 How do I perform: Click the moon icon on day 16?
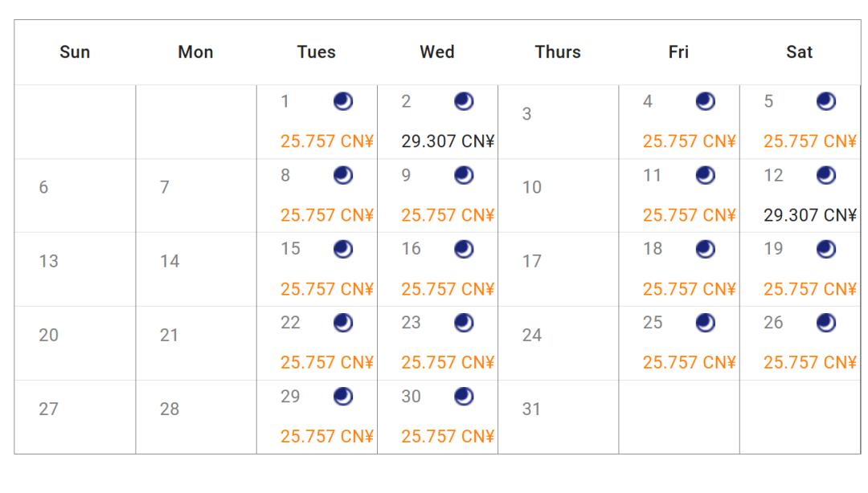(464, 249)
